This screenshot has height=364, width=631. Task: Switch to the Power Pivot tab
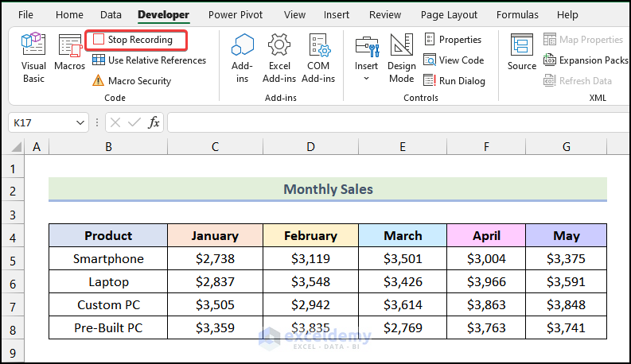click(236, 14)
